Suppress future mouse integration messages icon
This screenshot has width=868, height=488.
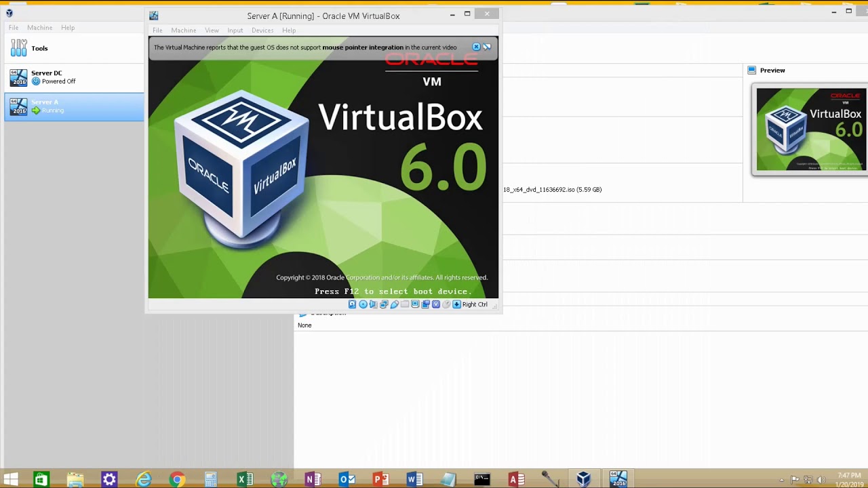click(x=487, y=47)
